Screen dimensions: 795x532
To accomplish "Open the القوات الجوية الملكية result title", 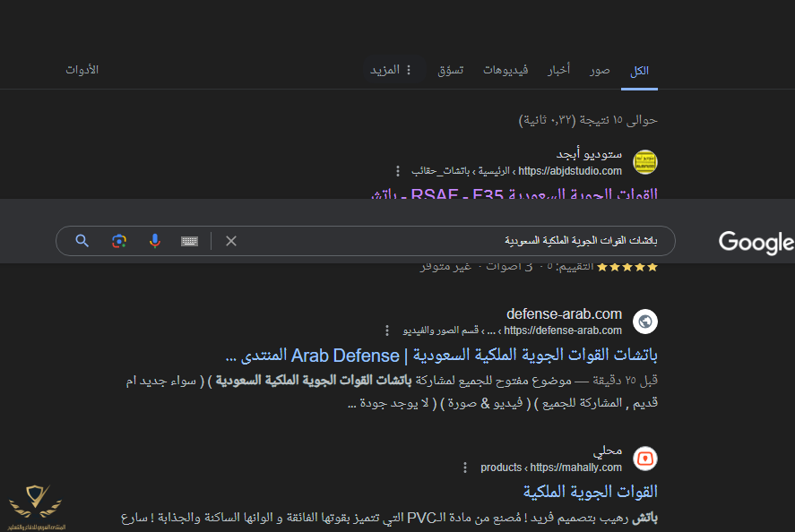I will click(x=591, y=492).
